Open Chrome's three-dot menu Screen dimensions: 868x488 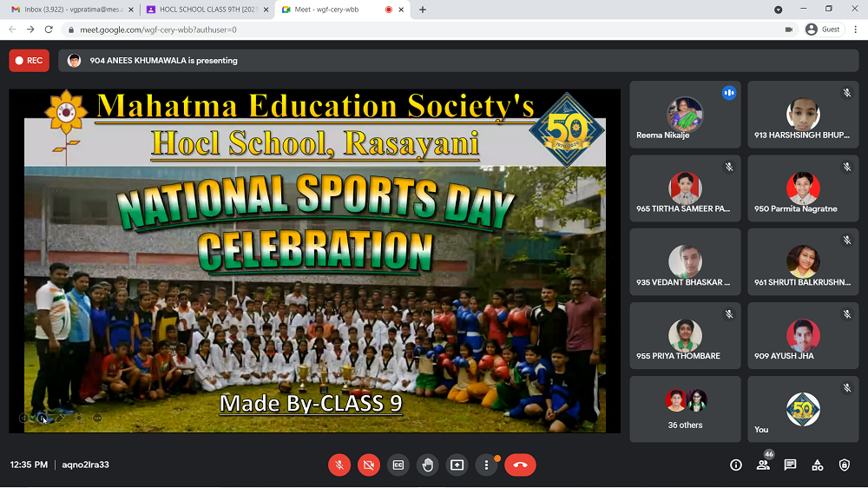[853, 29]
